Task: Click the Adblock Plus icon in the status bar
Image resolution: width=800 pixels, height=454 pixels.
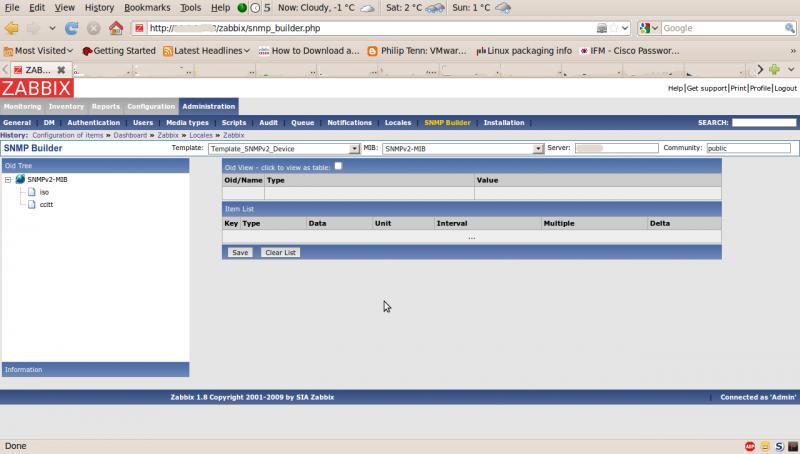Action: tap(749, 446)
